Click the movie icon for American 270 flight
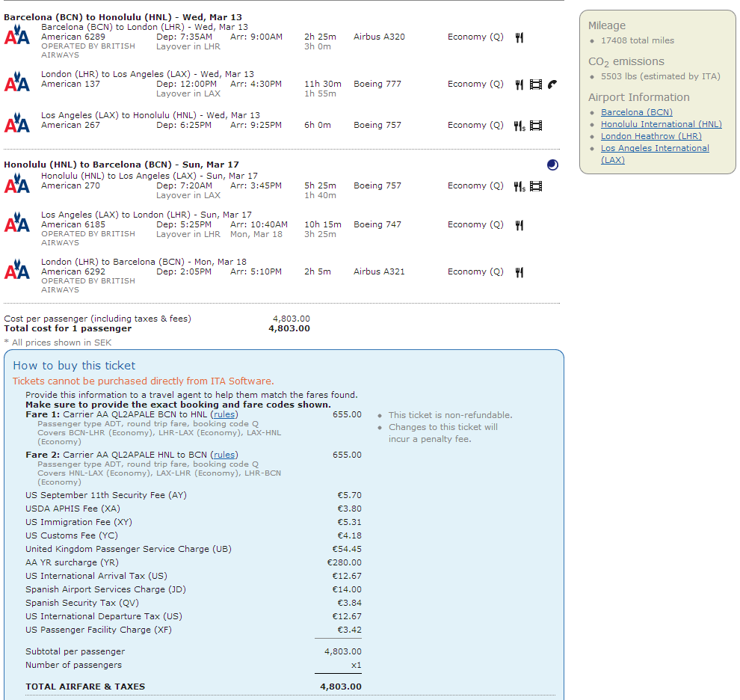740x700 pixels. [536, 186]
